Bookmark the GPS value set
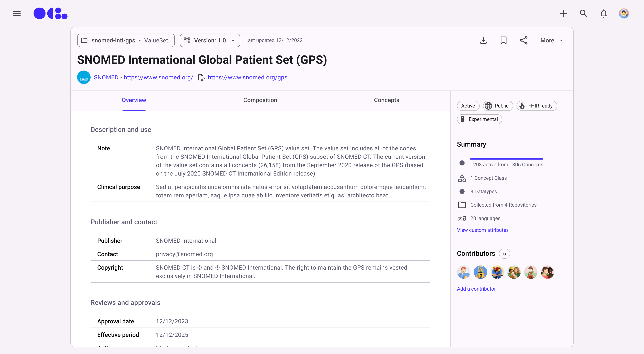This screenshot has height=354, width=644. pyautogui.click(x=503, y=40)
